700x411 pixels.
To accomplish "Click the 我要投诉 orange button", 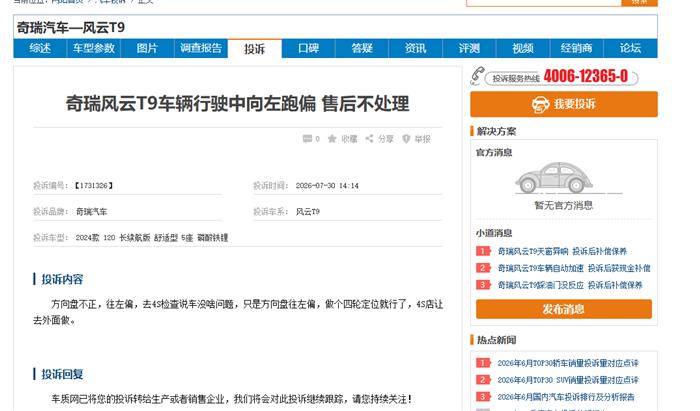I will click(x=564, y=104).
